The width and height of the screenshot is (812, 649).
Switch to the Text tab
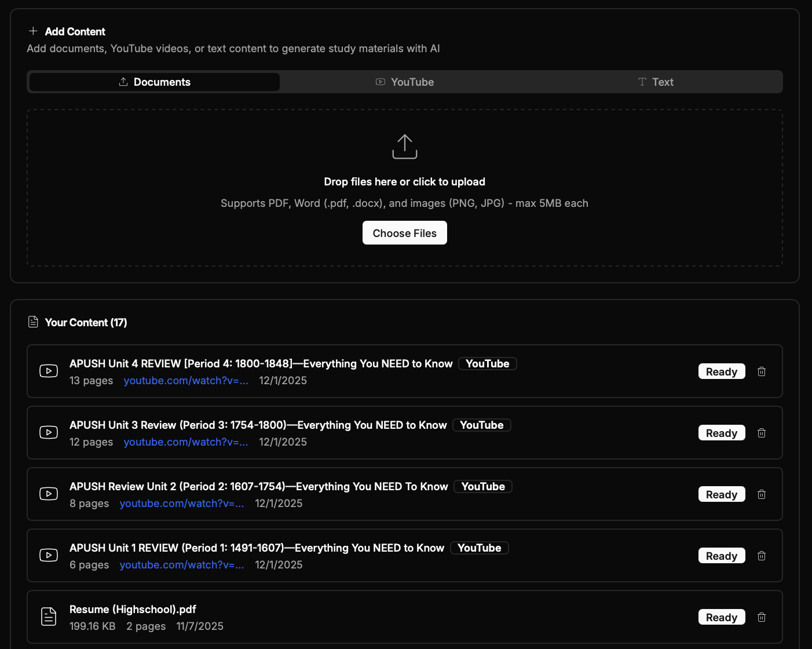pos(655,82)
